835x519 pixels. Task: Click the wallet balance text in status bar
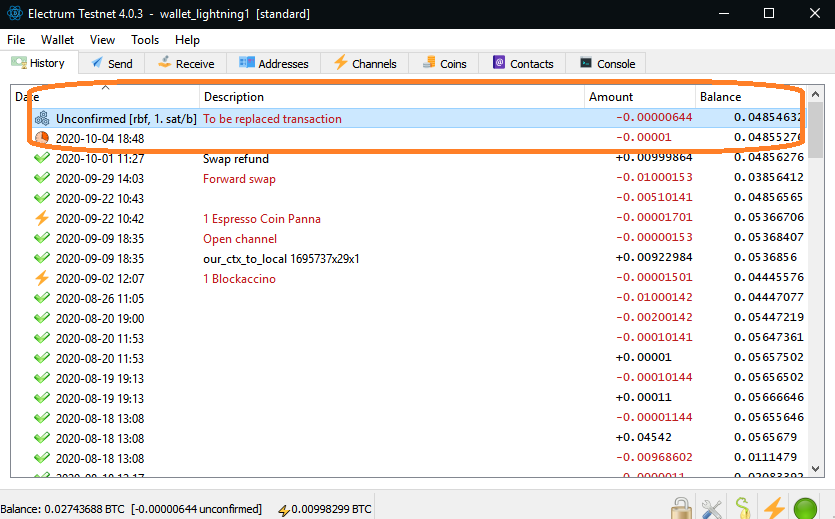[x=131, y=509]
